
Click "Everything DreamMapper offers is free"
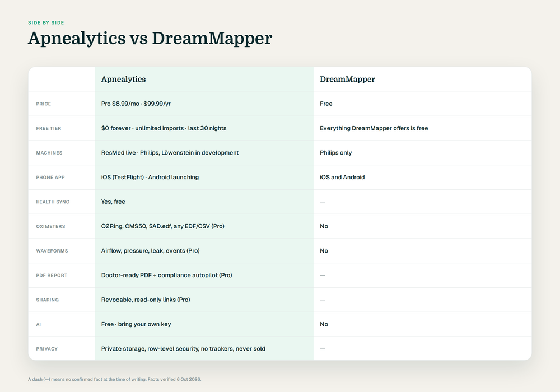tap(374, 128)
